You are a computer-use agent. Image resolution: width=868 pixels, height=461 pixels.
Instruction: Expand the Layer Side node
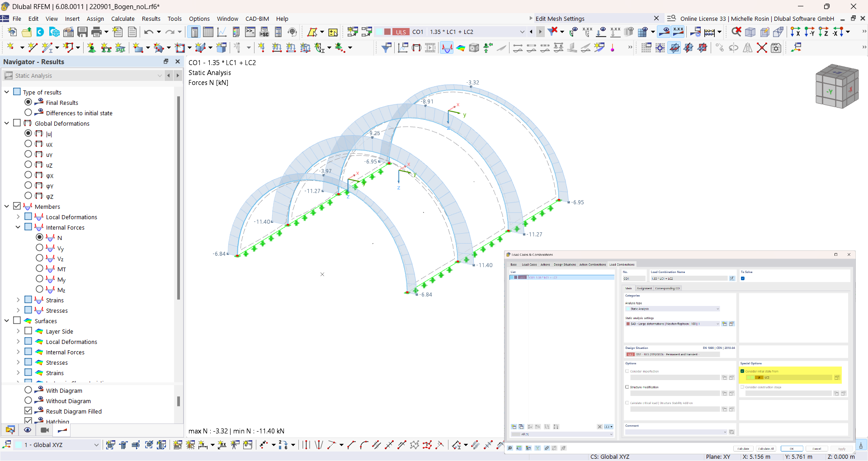(18, 331)
